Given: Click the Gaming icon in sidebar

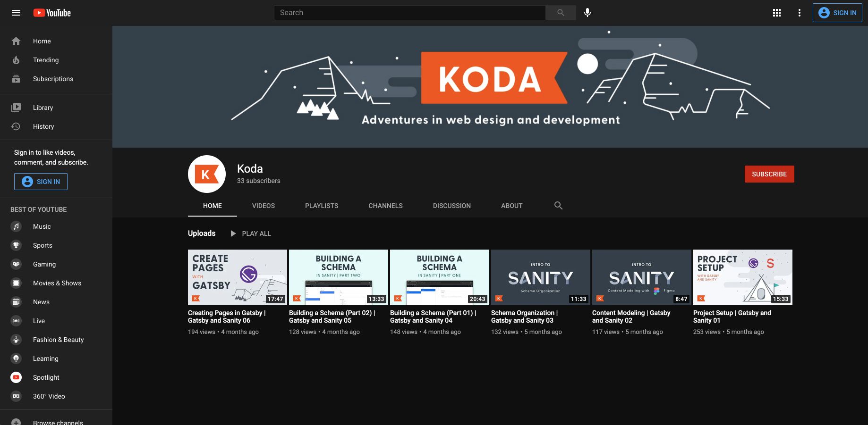Looking at the screenshot, I should pyautogui.click(x=16, y=264).
